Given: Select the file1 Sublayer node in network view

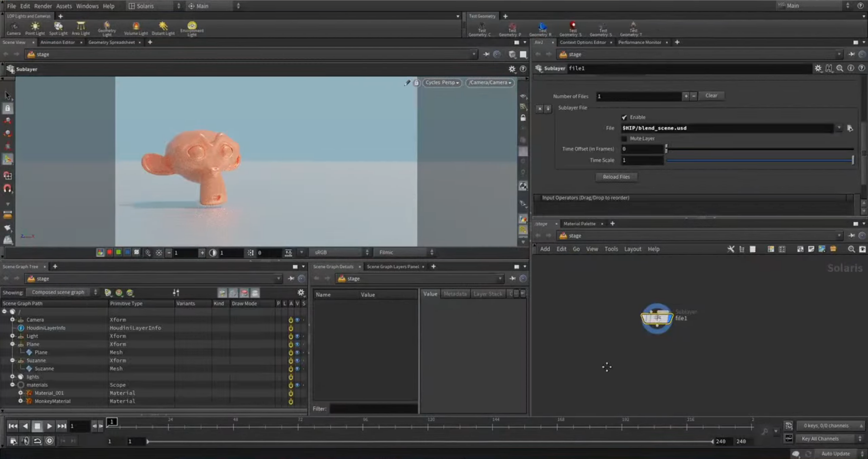Looking at the screenshot, I should pyautogui.click(x=657, y=318).
